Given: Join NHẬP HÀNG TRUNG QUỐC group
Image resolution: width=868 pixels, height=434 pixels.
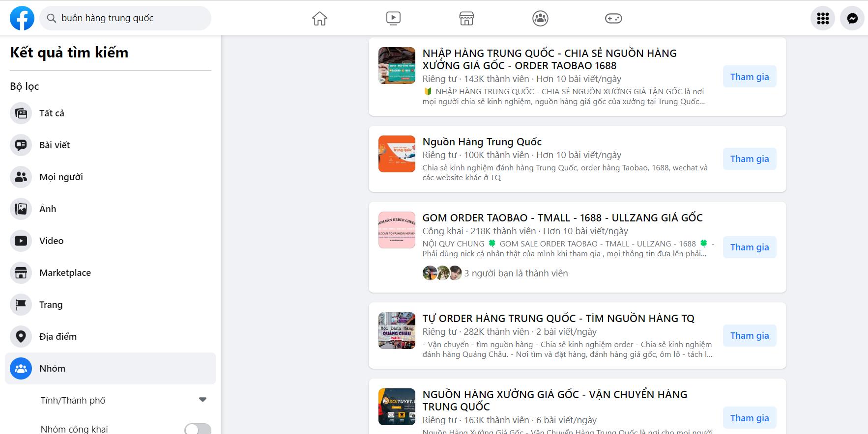Looking at the screenshot, I should point(750,77).
